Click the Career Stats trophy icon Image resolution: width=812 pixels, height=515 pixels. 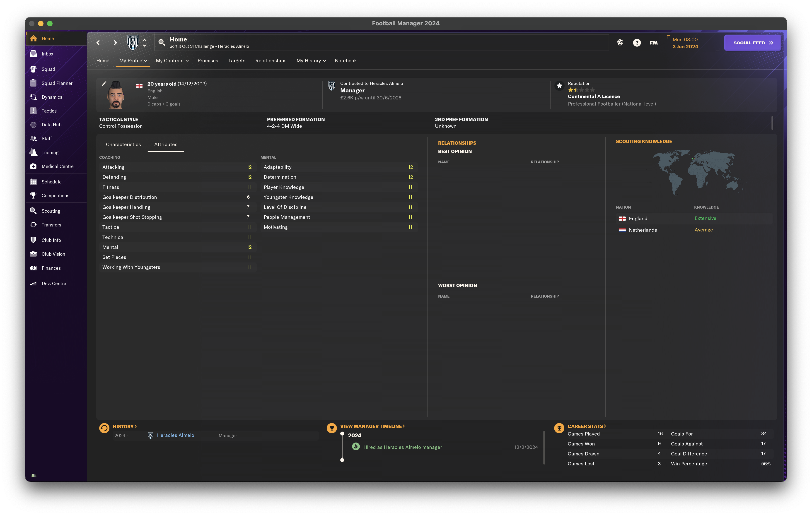559,428
